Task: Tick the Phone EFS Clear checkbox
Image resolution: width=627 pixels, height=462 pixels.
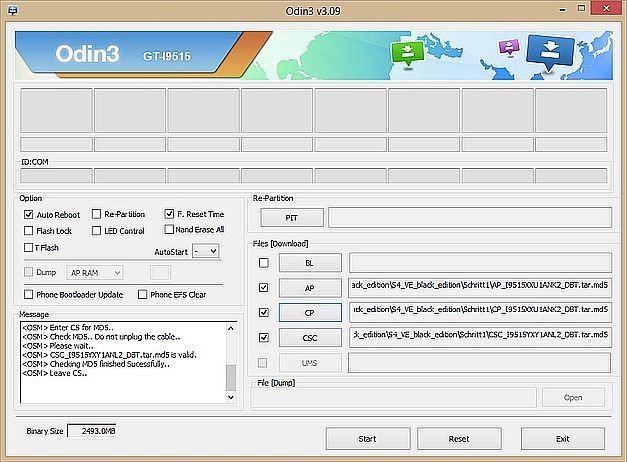Action: [x=142, y=294]
